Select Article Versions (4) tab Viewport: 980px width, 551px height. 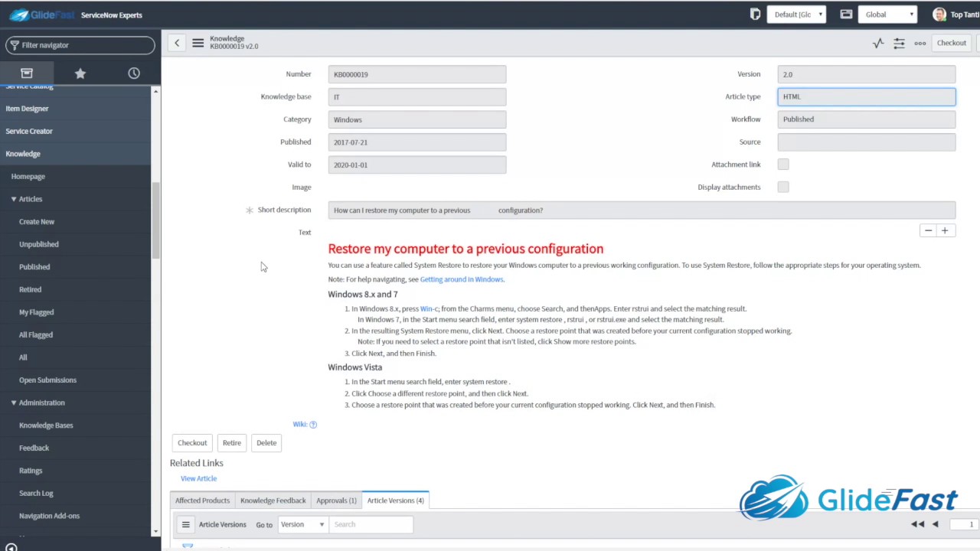[x=396, y=500]
